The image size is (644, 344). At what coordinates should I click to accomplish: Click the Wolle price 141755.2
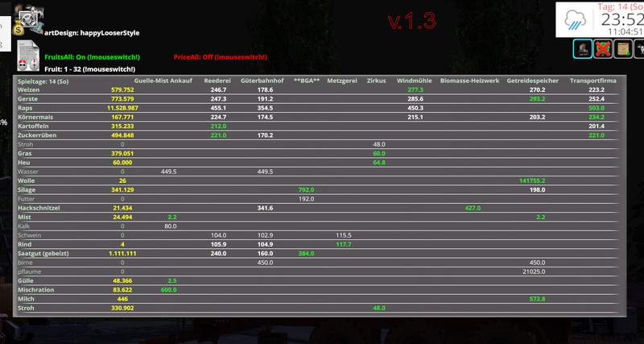pyautogui.click(x=533, y=181)
